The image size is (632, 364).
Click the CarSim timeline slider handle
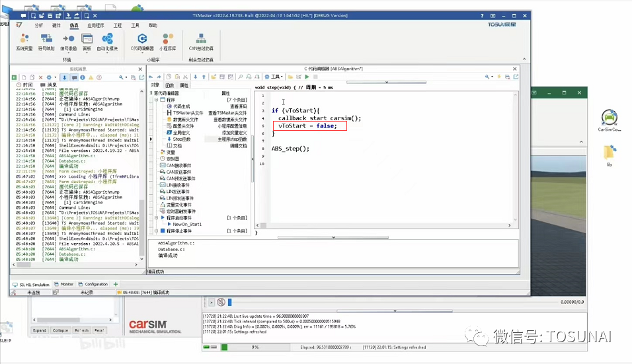tap(230, 302)
